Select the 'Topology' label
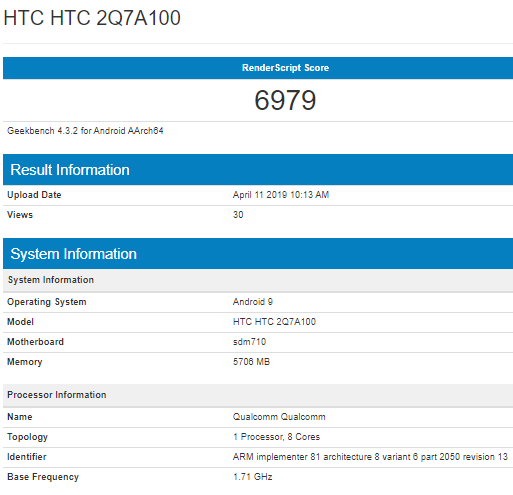 pos(27,437)
